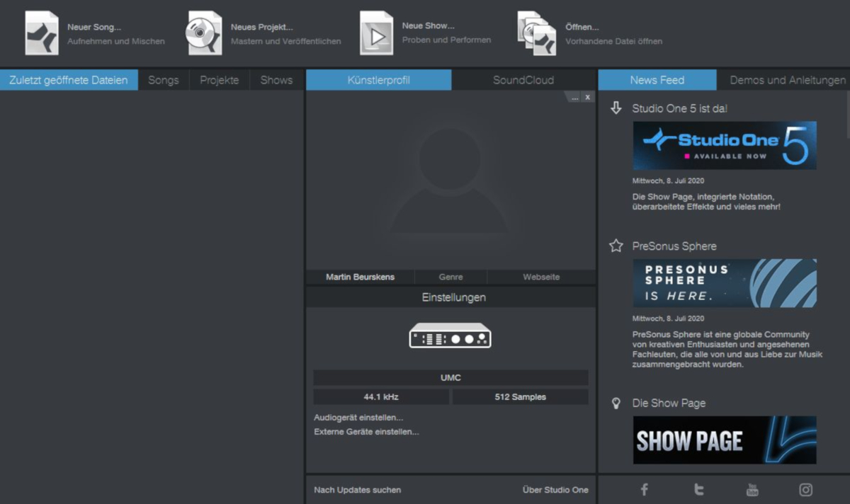Click the Neuer Song document icon

click(x=42, y=33)
